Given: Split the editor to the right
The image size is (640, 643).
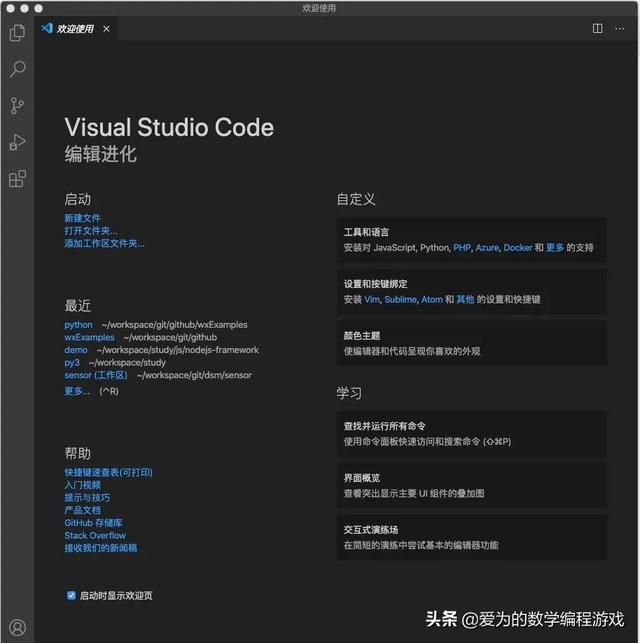Looking at the screenshot, I should click(x=597, y=28).
